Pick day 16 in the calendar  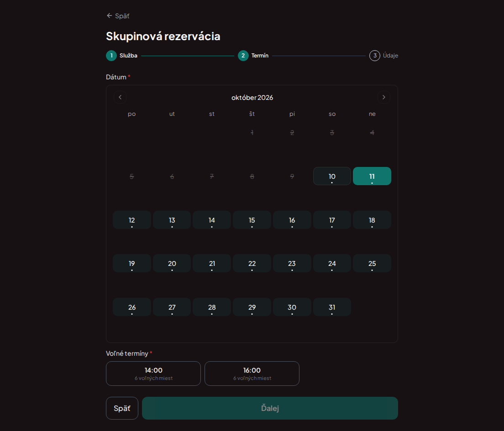[x=292, y=220]
